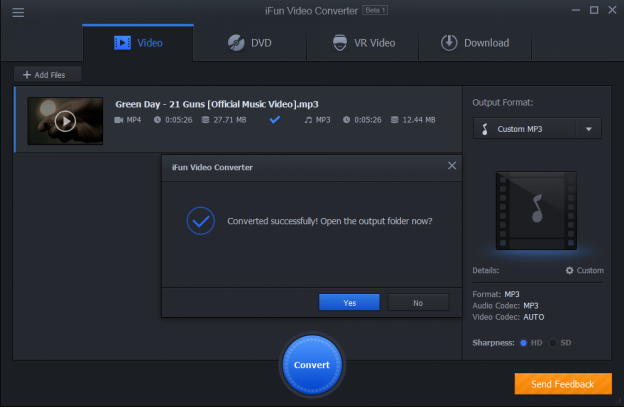Click the Add Files button
This screenshot has height=408, width=624.
pyautogui.click(x=48, y=75)
